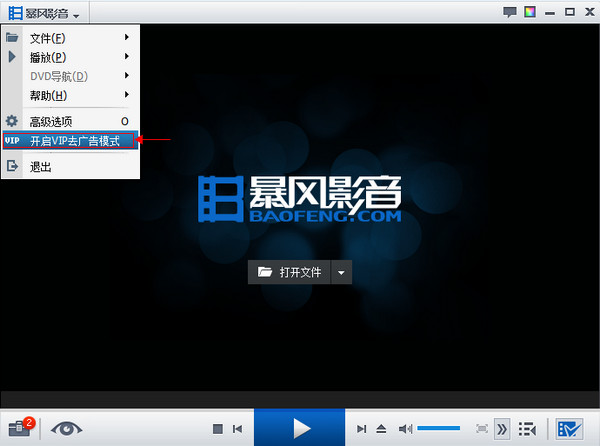Toggle fullscreen mode icon
The height and width of the screenshot is (446, 600).
pyautogui.click(x=482, y=428)
